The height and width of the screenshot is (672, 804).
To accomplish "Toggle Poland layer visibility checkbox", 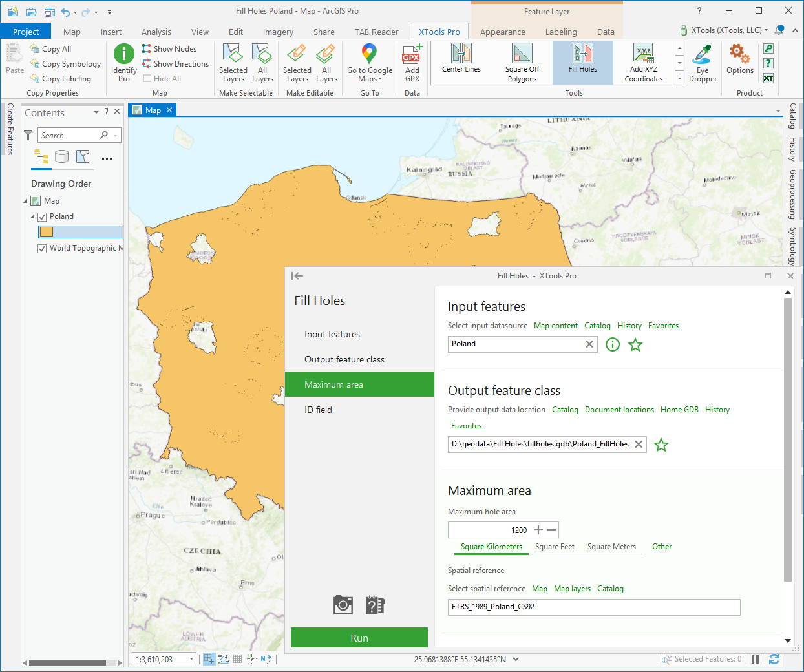I will tap(42, 216).
